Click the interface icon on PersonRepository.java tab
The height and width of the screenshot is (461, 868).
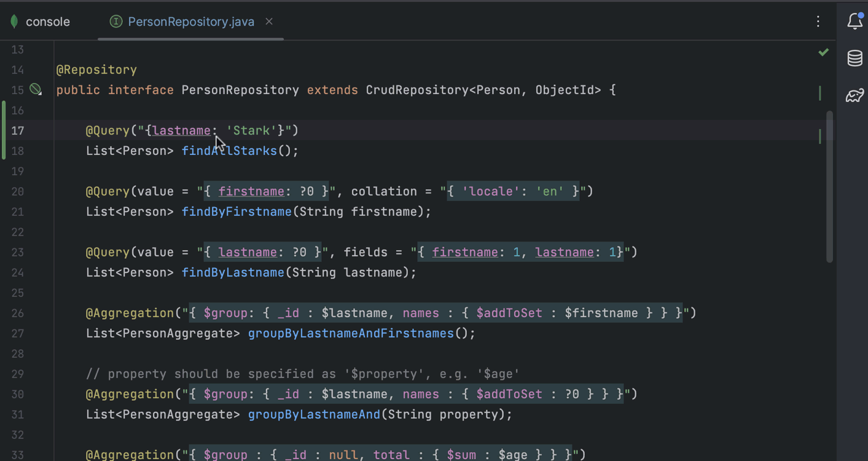(115, 22)
